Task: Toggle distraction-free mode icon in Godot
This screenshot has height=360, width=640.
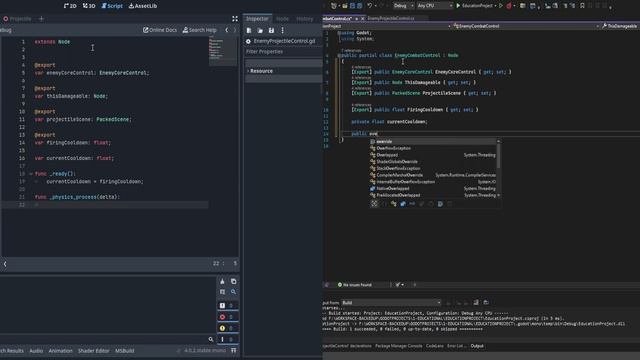Action: 235,19
